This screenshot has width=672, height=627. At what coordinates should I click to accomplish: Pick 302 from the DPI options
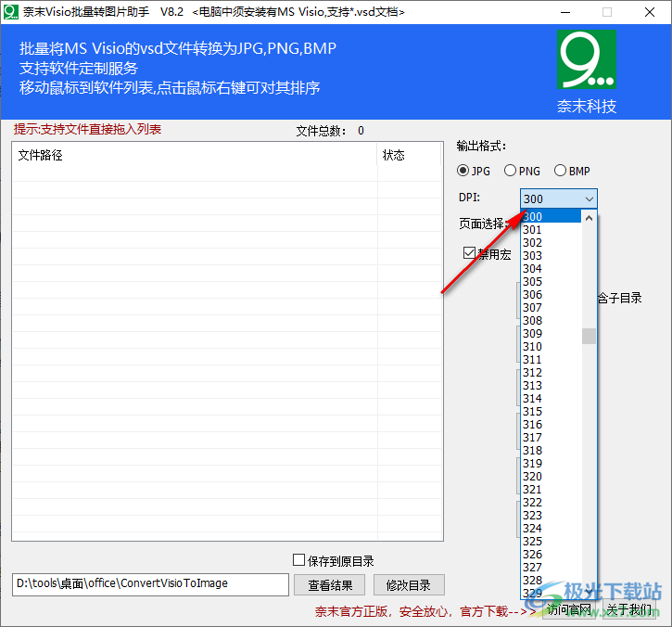[x=551, y=242]
